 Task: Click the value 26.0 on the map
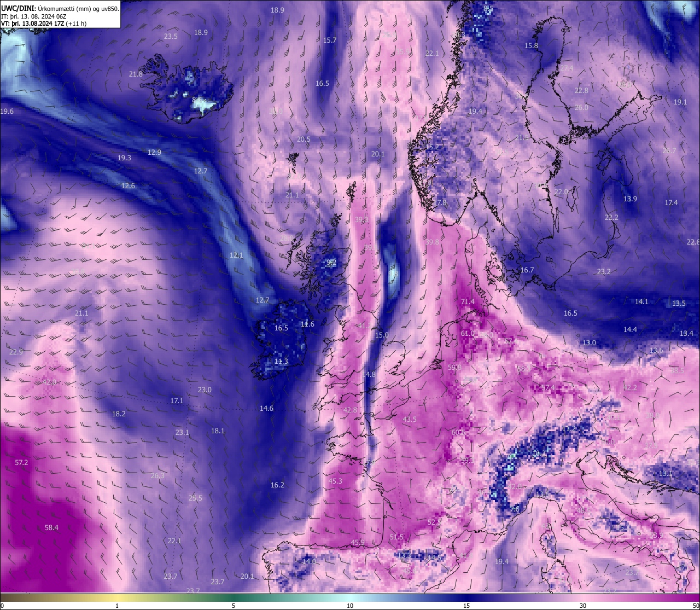coord(581,107)
